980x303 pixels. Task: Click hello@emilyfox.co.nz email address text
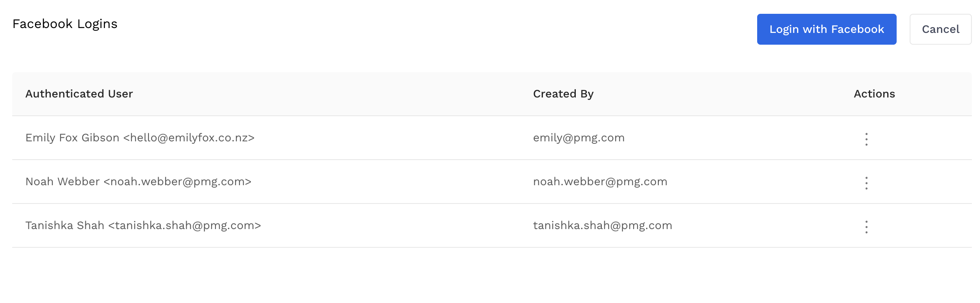coord(189,138)
